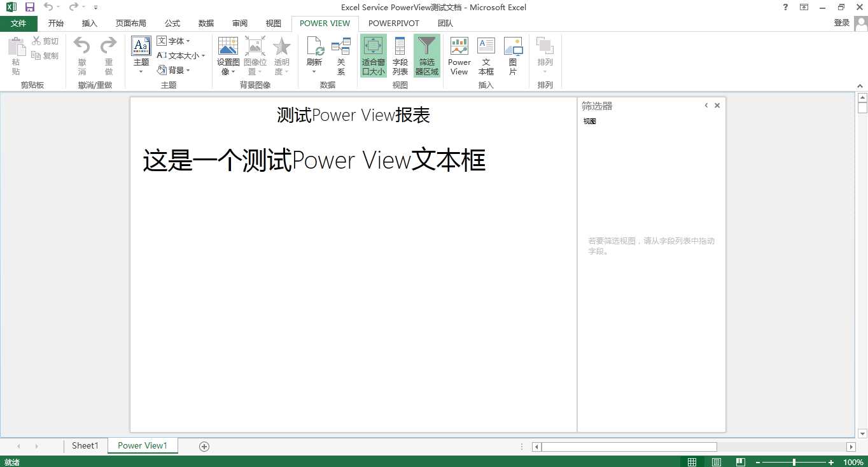Click the vertical scrollbar down arrow

click(862, 433)
